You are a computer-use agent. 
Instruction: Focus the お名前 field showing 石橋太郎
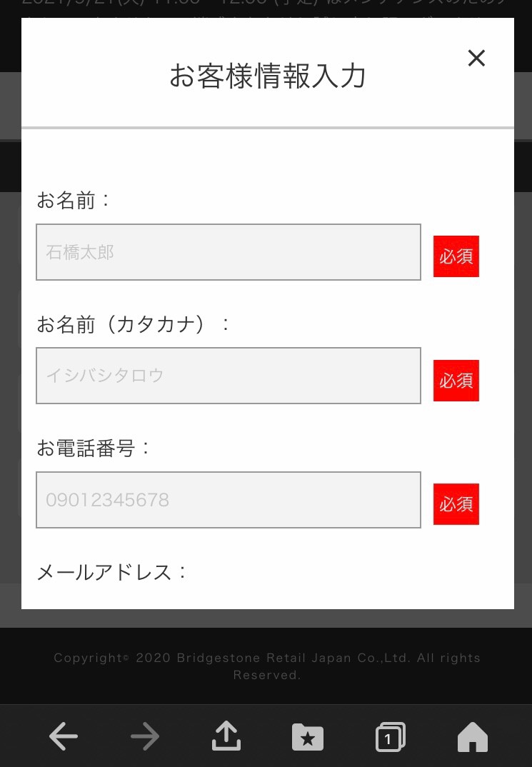pyautogui.click(x=229, y=252)
